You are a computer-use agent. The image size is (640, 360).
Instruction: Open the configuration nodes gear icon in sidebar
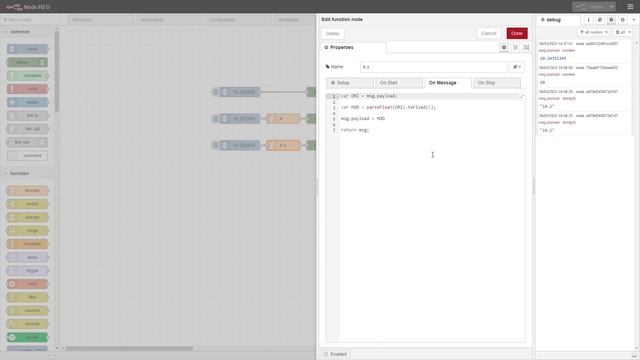tap(622, 20)
